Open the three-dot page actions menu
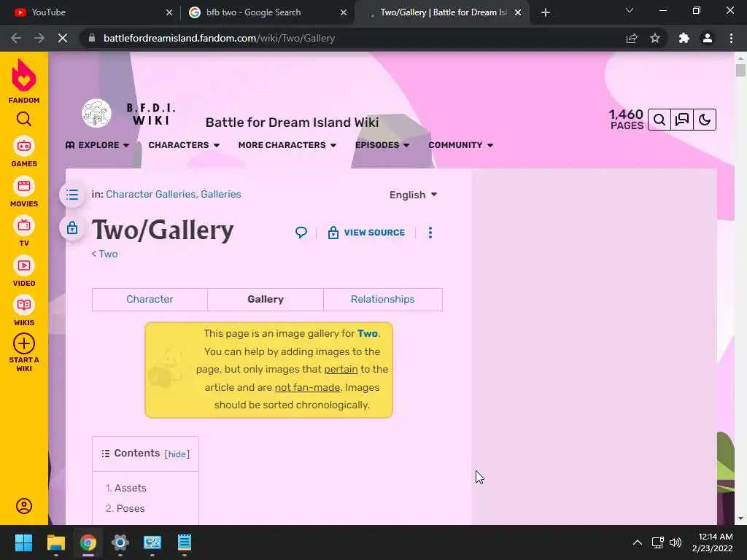This screenshot has height=560, width=747. pos(430,233)
